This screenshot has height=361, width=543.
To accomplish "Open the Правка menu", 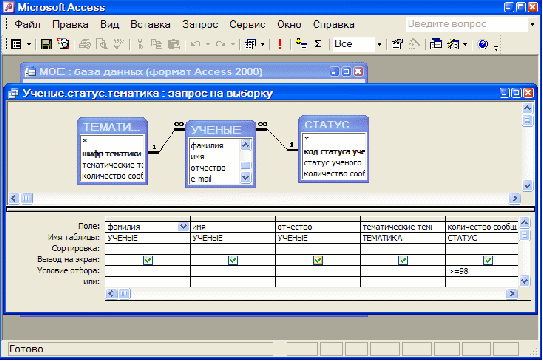I will point(70,25).
